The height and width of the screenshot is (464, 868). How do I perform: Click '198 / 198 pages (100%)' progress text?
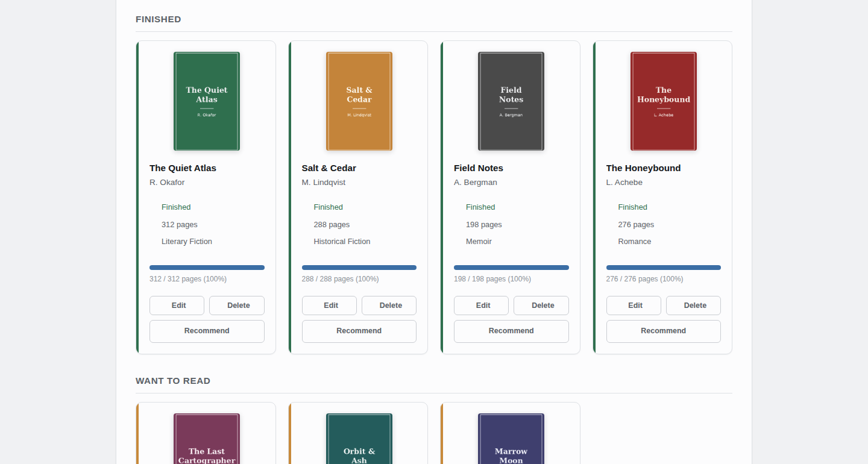point(492,279)
